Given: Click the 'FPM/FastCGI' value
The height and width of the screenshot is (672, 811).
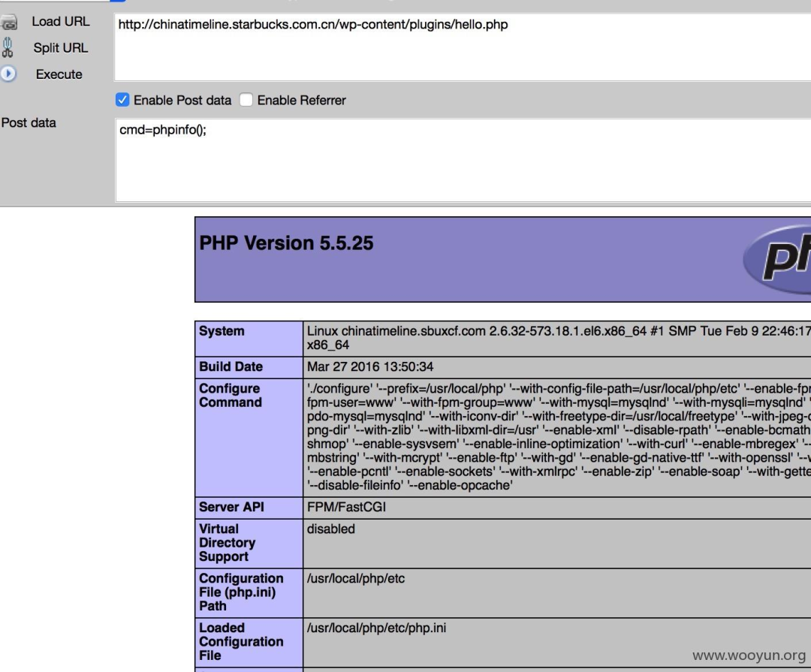Looking at the screenshot, I should [346, 508].
